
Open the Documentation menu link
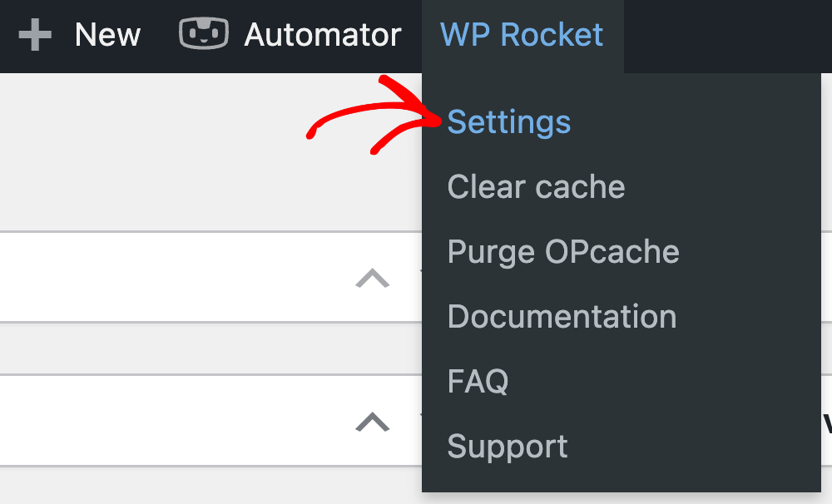click(562, 316)
